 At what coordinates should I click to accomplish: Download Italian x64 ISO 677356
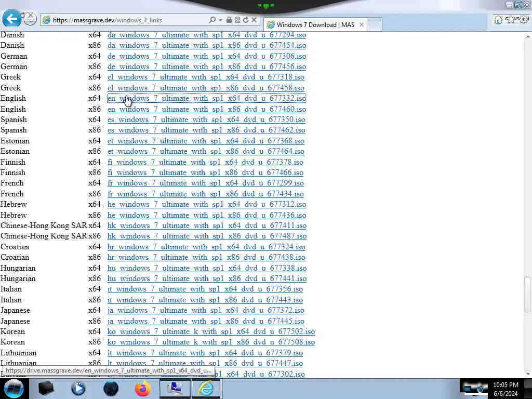tap(205, 289)
